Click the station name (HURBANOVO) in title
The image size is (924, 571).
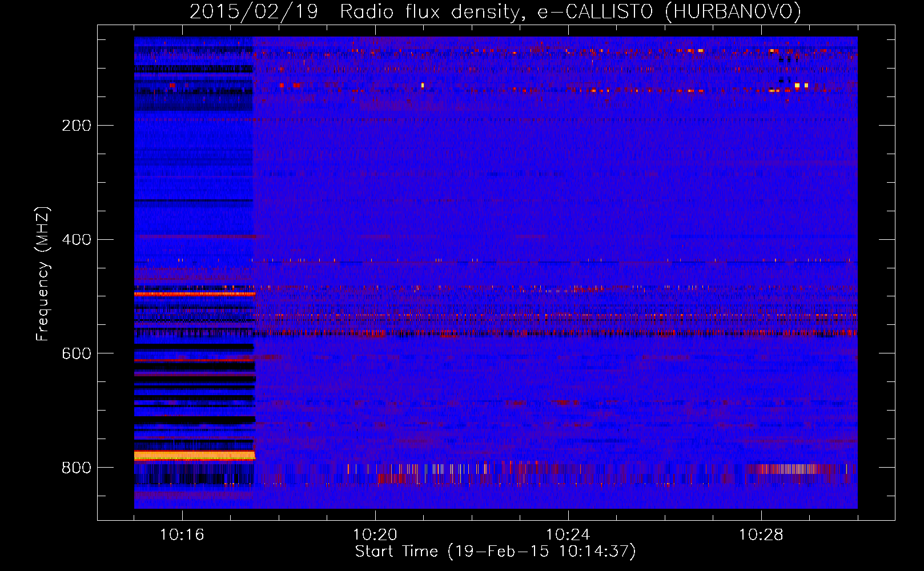[733, 11]
